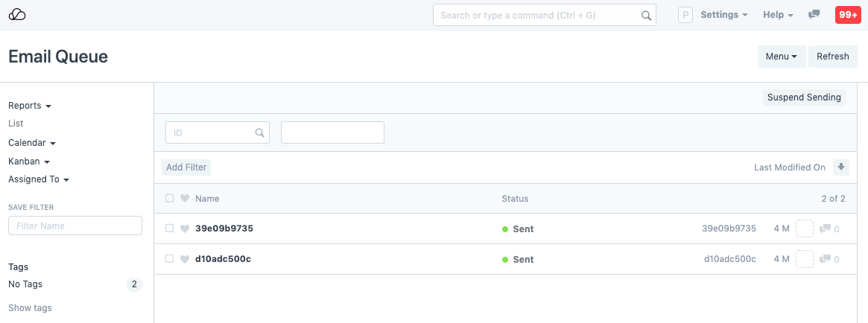Click comments icon on 39e09b9735 row
Screen dimensions: 868x323
(825, 229)
